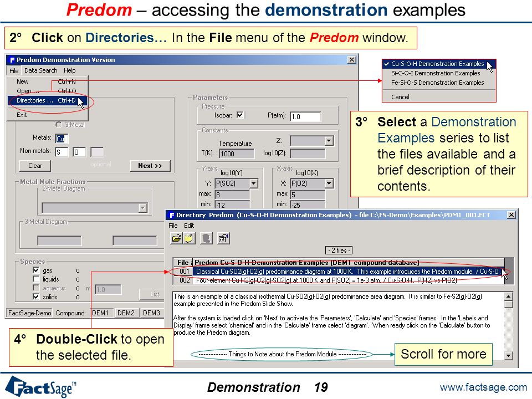Click the X-axis min field showing -25
Image resolution: width=532 pixels, height=399 pixels.
[308, 204]
